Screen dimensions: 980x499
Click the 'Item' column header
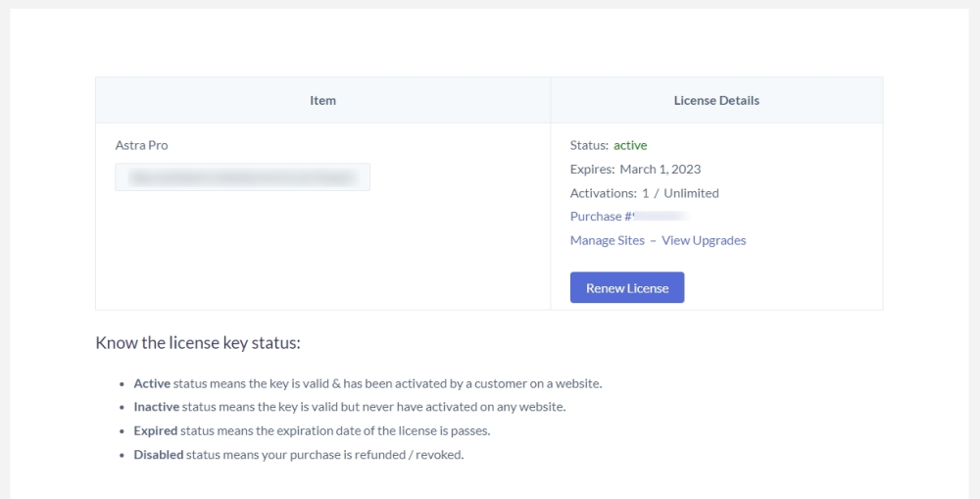pyautogui.click(x=322, y=100)
